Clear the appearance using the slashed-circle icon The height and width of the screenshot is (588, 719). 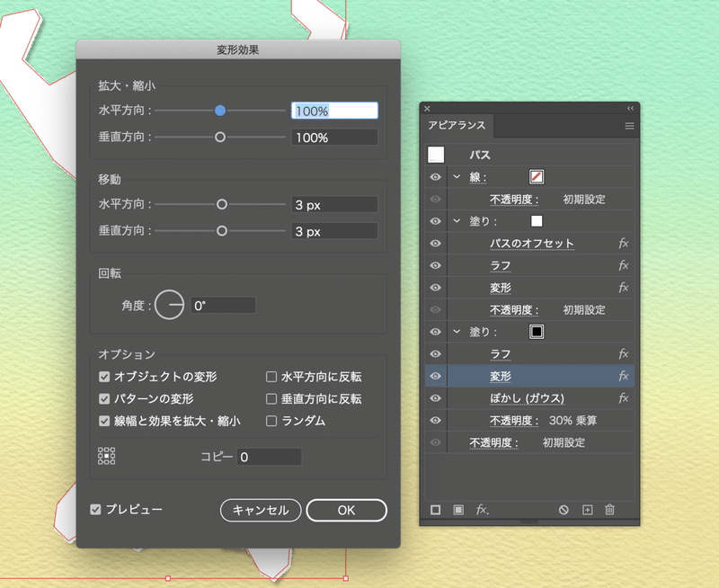point(564,510)
